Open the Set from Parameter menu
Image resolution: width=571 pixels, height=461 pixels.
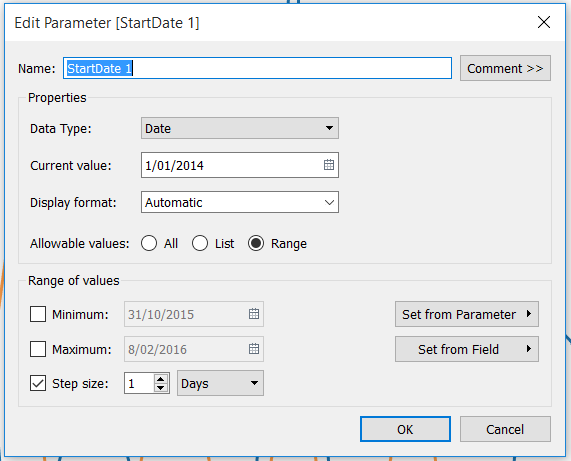(x=466, y=314)
